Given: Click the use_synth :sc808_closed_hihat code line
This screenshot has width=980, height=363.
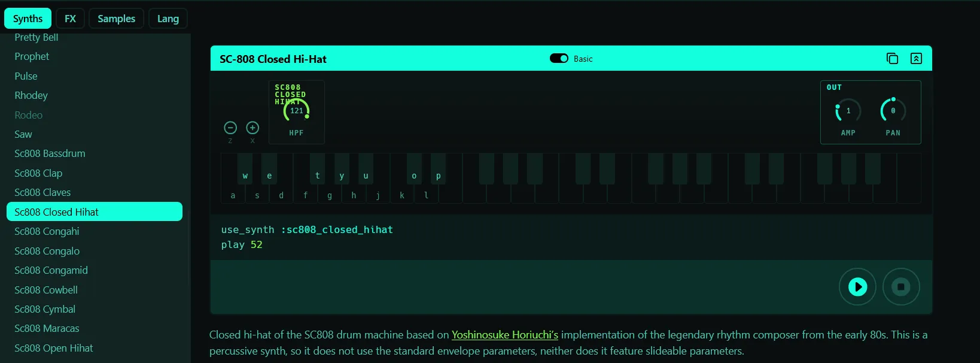Looking at the screenshot, I should tap(307, 230).
